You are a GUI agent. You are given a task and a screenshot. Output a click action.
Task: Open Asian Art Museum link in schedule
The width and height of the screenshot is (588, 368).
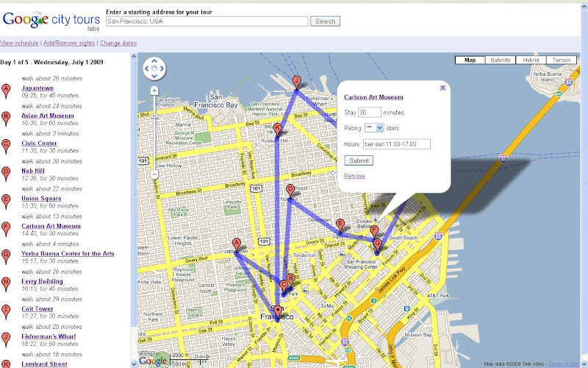pyautogui.click(x=48, y=116)
